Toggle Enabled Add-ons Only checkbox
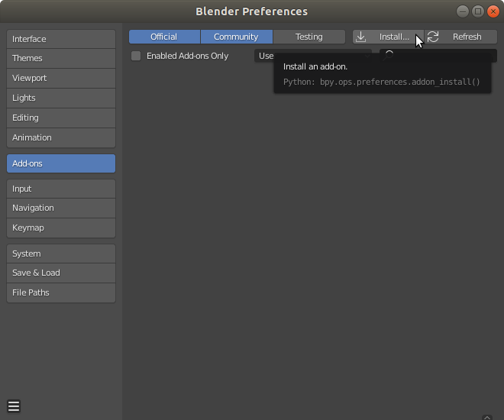 click(x=136, y=56)
